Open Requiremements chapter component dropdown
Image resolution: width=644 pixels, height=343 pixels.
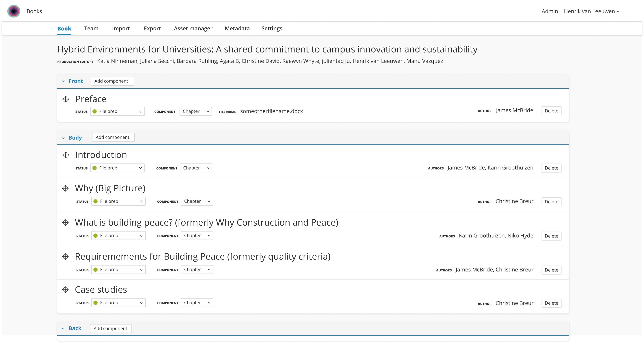(197, 269)
